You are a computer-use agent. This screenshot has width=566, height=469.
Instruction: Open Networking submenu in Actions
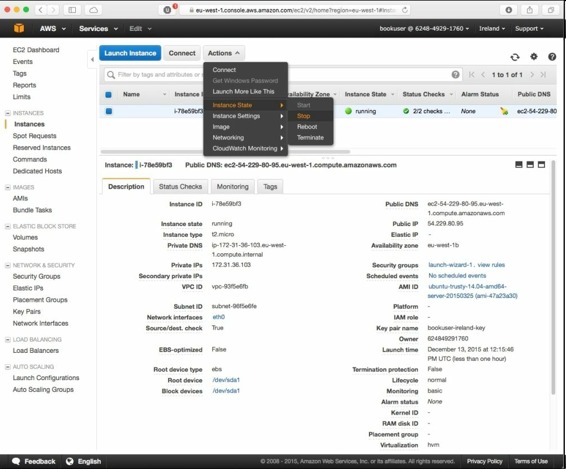(x=245, y=138)
